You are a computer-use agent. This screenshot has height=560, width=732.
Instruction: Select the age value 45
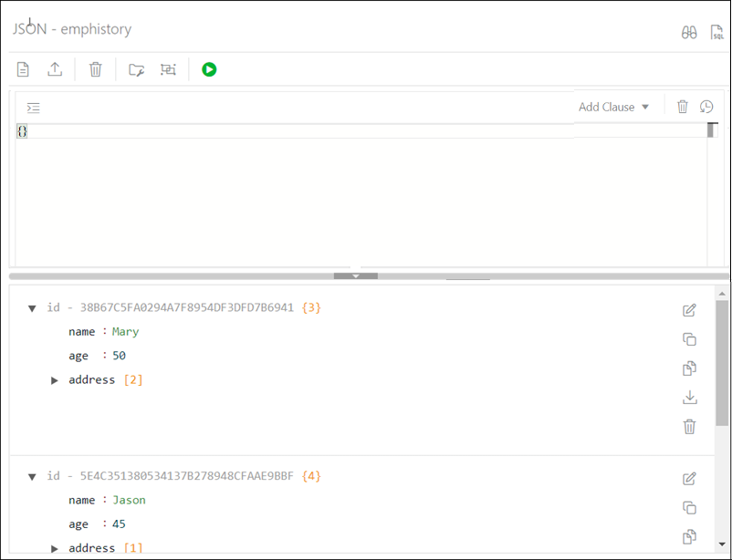pos(119,524)
